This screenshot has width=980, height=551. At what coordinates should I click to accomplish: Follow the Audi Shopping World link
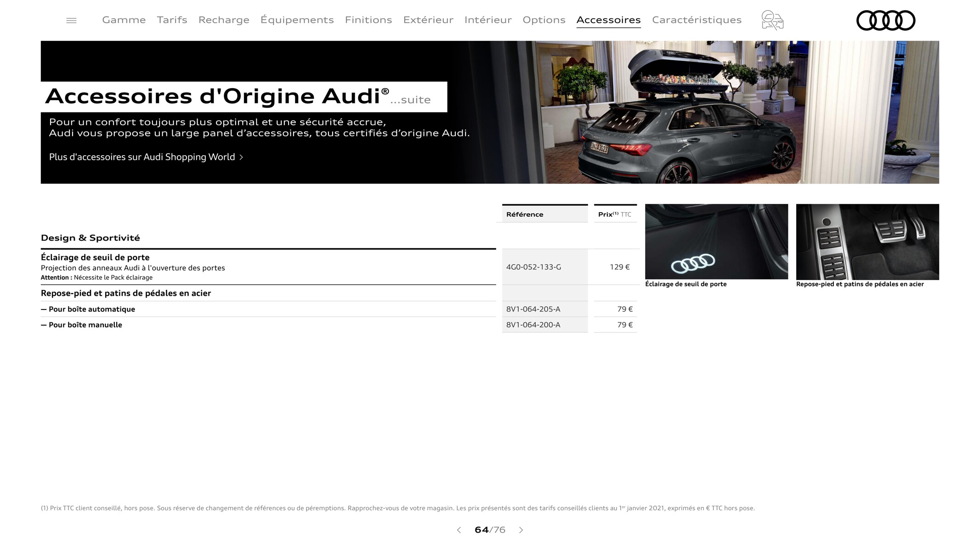coord(146,157)
